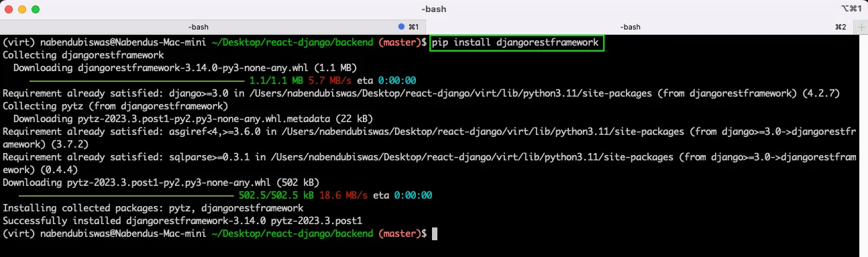
Task: Switch to the second -bash tab labeled ⌘2
Action: click(640, 27)
